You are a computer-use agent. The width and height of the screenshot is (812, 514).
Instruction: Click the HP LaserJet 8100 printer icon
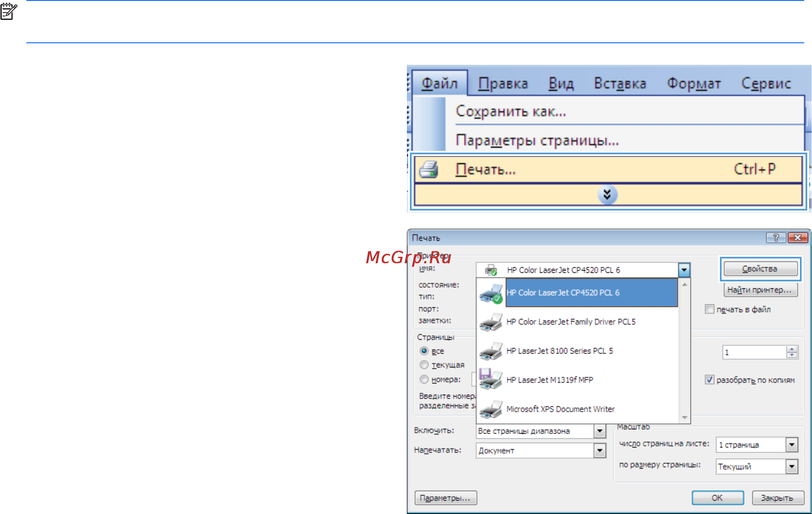pyautogui.click(x=491, y=351)
